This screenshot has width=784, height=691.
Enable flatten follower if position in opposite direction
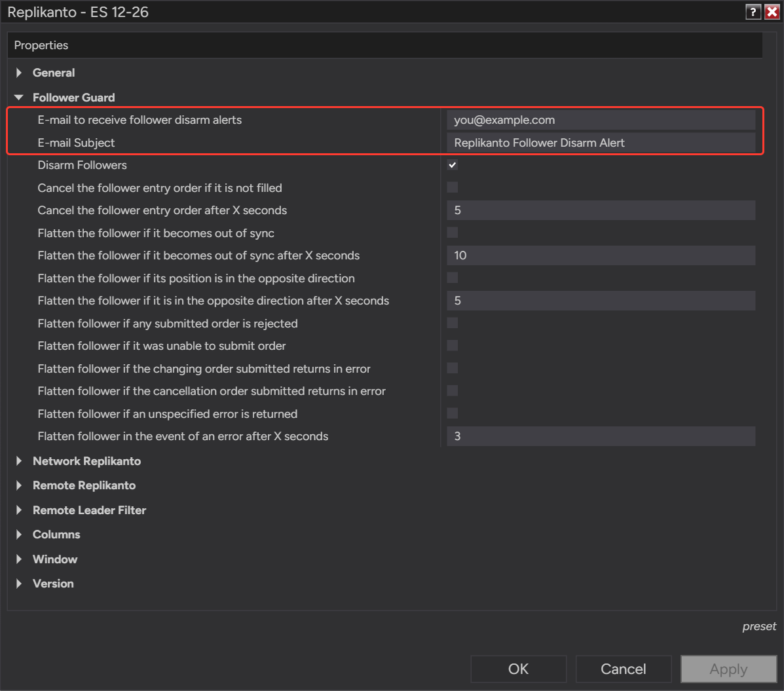[x=453, y=278]
